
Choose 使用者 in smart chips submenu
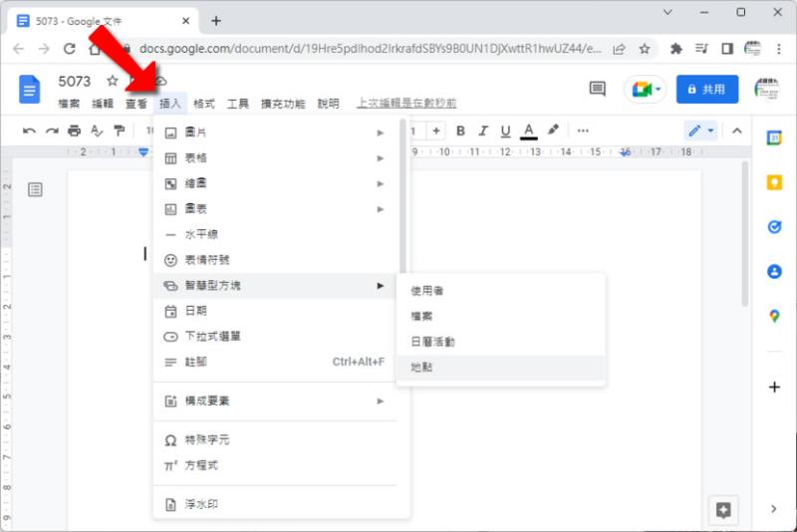click(x=501, y=291)
